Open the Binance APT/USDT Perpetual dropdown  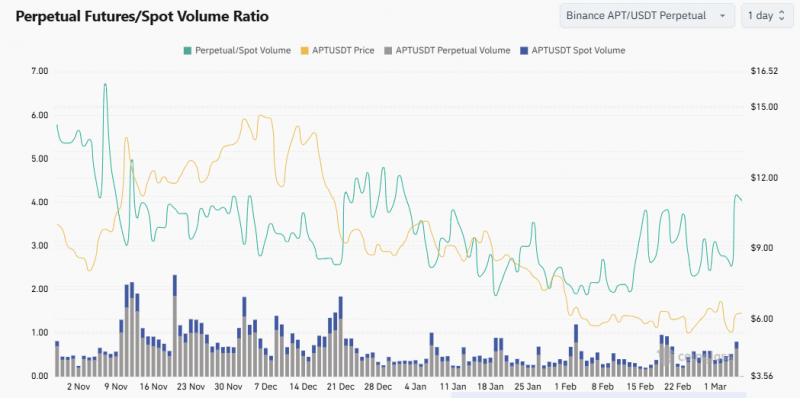click(647, 16)
